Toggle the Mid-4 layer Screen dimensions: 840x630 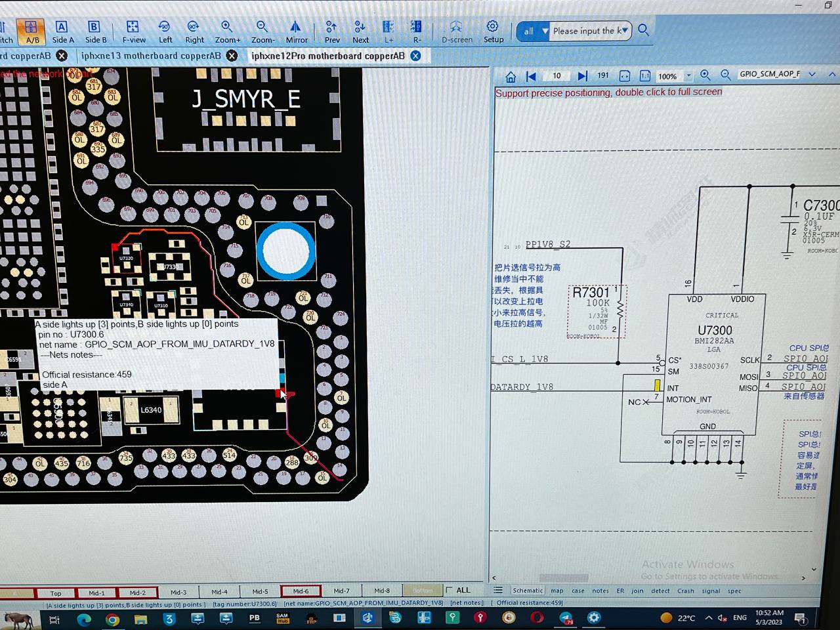click(219, 592)
